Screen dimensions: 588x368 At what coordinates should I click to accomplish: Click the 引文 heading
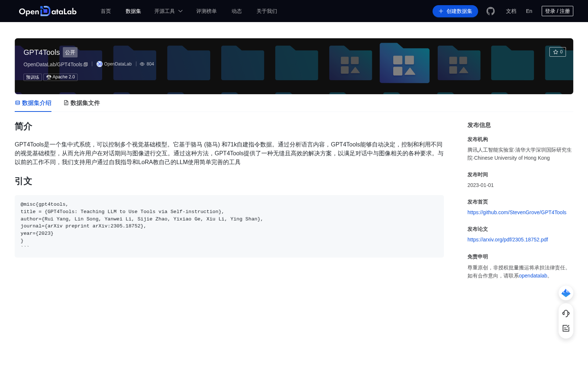click(x=24, y=181)
